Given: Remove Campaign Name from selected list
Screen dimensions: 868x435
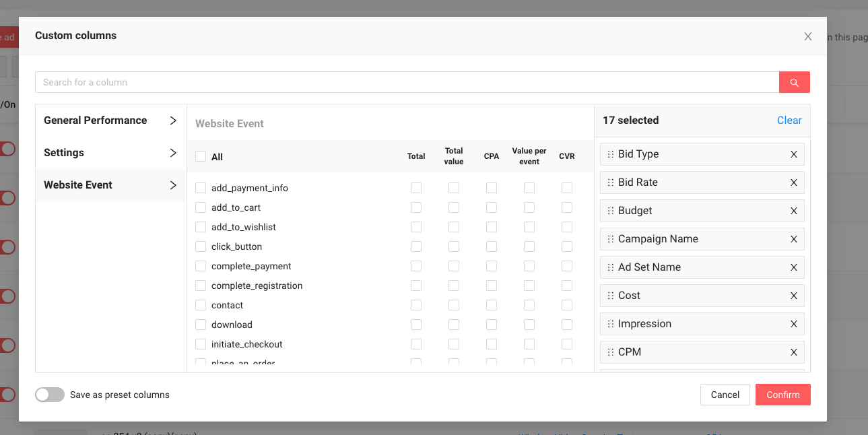Looking at the screenshot, I should point(793,239).
